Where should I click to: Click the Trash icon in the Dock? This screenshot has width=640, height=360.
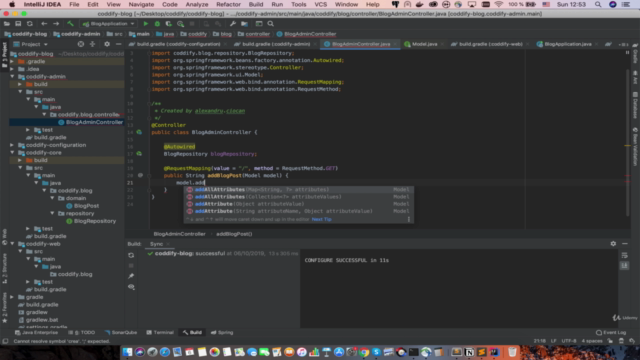click(512, 352)
